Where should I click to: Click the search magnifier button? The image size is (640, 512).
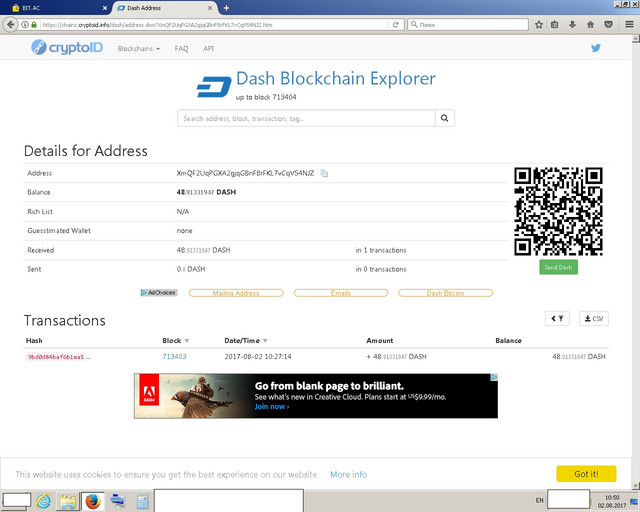pyautogui.click(x=445, y=118)
